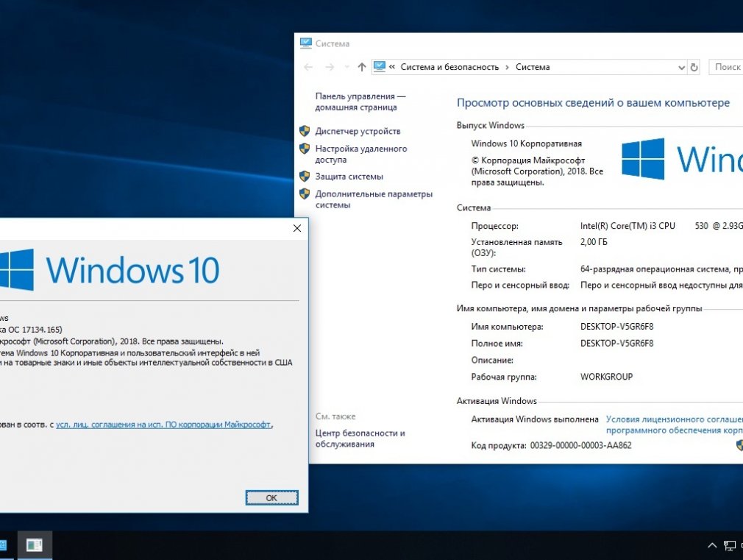The width and height of the screenshot is (743, 560).
Task: Select computer name DESKTOP-V5GR6F8 in Имя компьютера row
Action: tap(617, 327)
